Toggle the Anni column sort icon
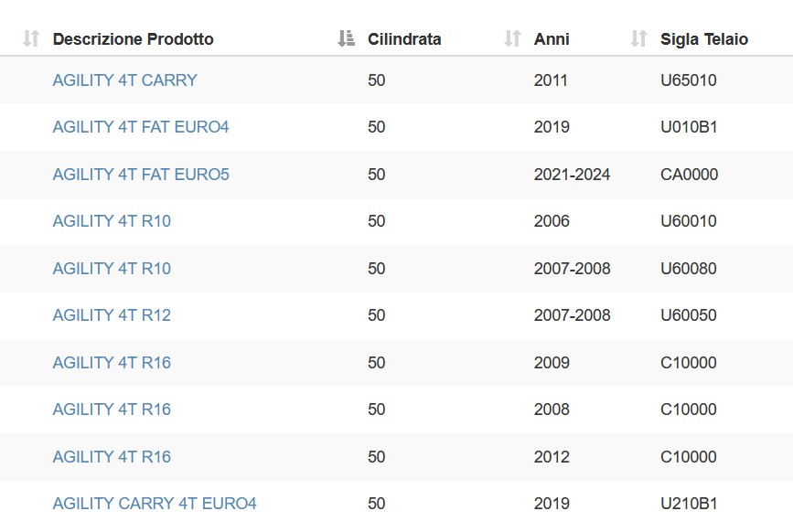The height and width of the screenshot is (532, 793). click(x=513, y=38)
